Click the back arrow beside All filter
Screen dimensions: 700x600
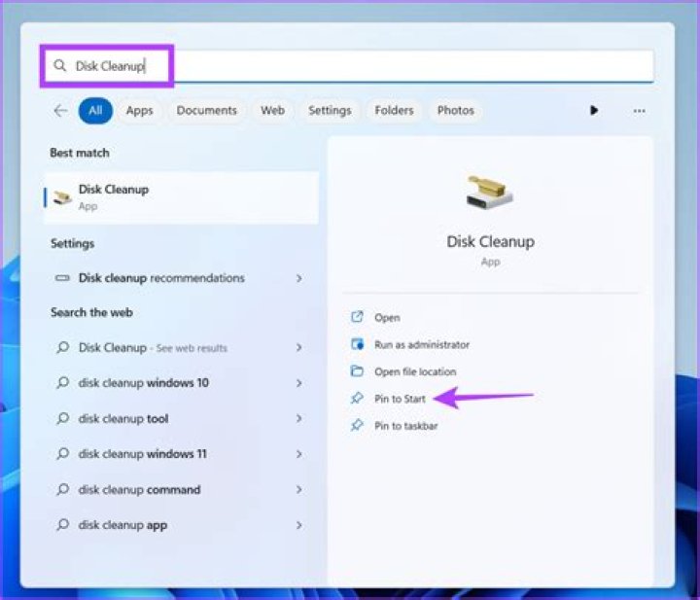click(x=60, y=110)
